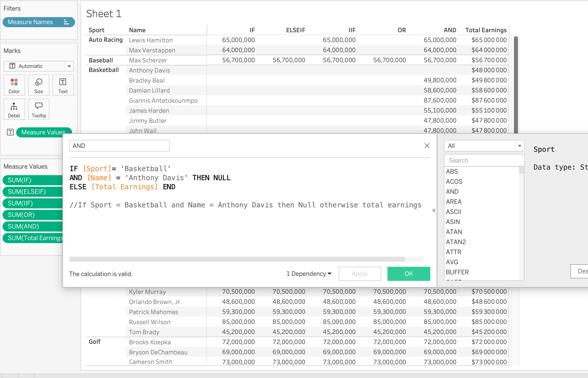588x378 pixels.
Task: Open the 1 Dependency dropdown
Action: (x=309, y=274)
